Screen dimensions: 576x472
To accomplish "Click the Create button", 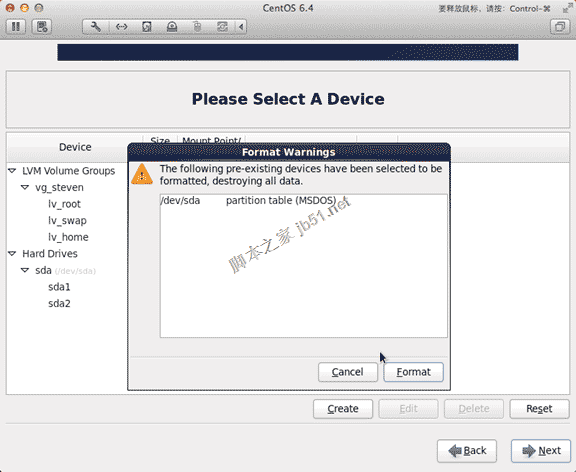I will [x=343, y=409].
